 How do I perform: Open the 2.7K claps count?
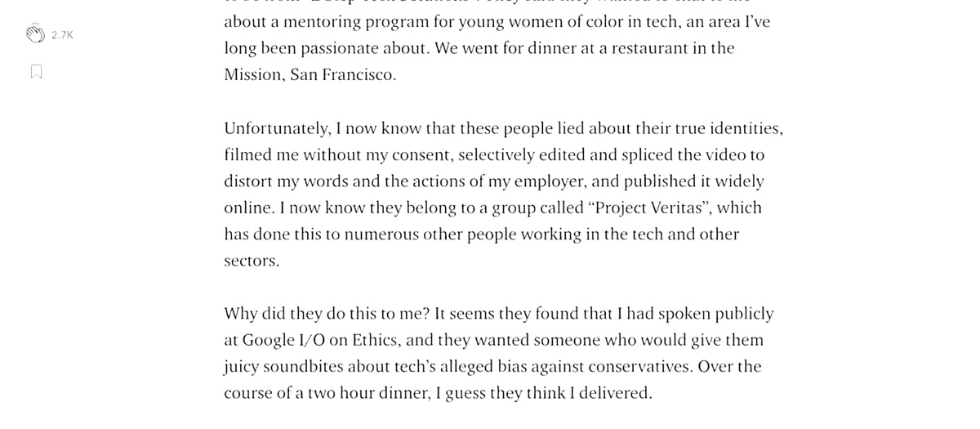click(x=62, y=35)
